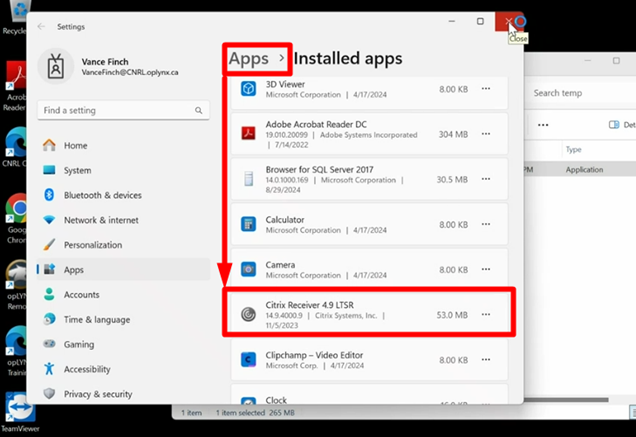Open Personalization settings page
This screenshot has width=636, height=437.
(93, 245)
